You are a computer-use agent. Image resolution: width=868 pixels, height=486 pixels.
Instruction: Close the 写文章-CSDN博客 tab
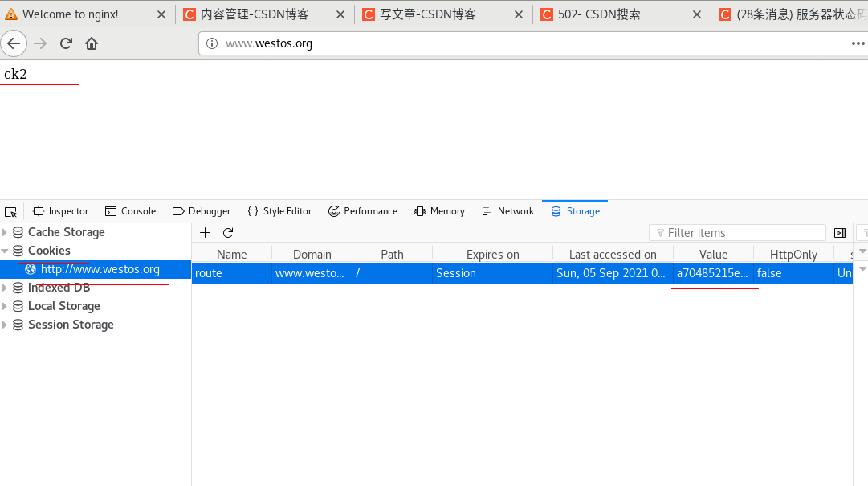(519, 14)
